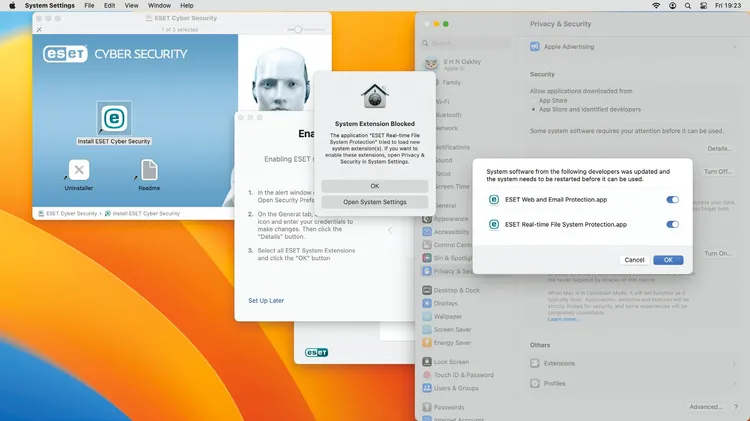This screenshot has width=750, height=421.
Task: Click the Apple menu logo
Action: pyautogui.click(x=12, y=6)
